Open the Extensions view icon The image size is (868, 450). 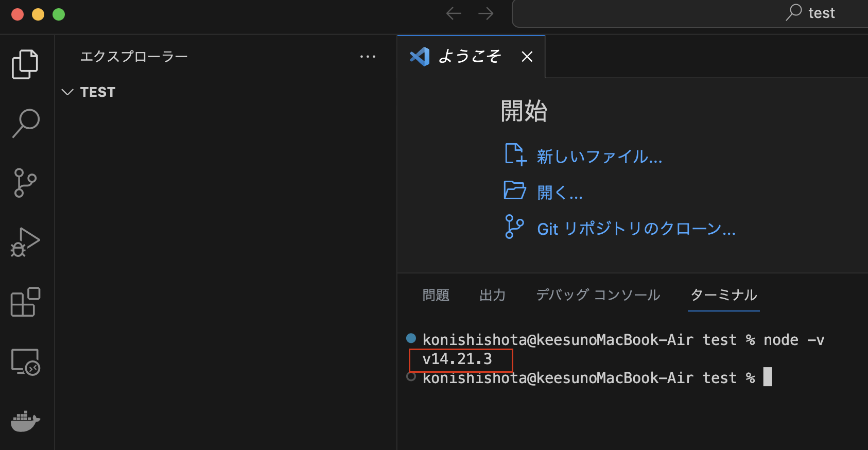(x=25, y=302)
